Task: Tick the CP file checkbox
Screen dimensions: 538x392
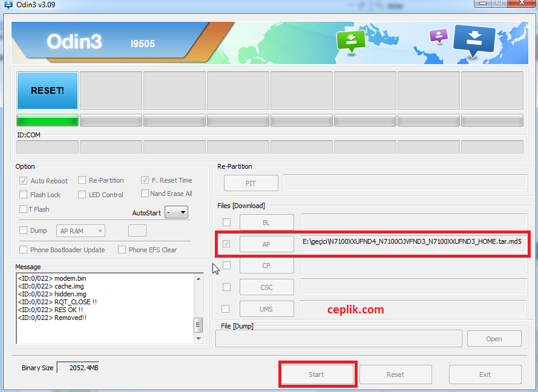Action: 226,265
